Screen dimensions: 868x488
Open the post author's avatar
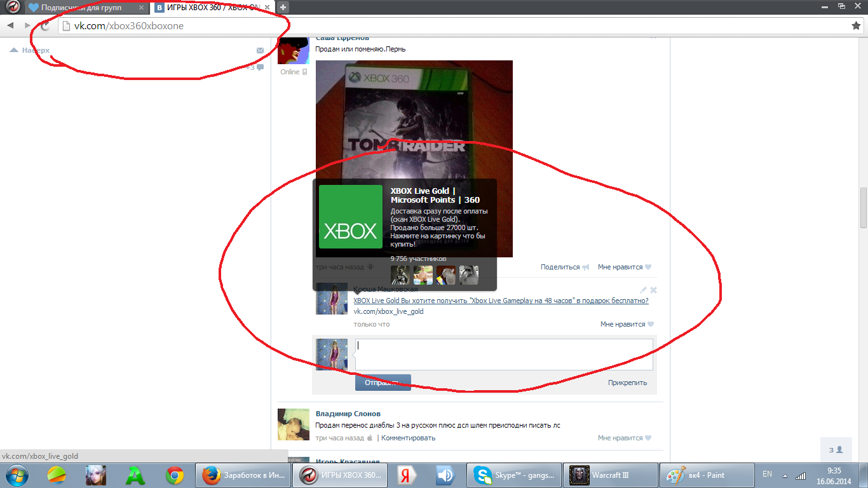tap(294, 50)
